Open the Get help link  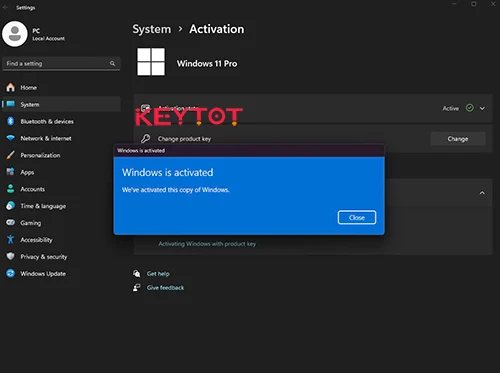click(158, 274)
